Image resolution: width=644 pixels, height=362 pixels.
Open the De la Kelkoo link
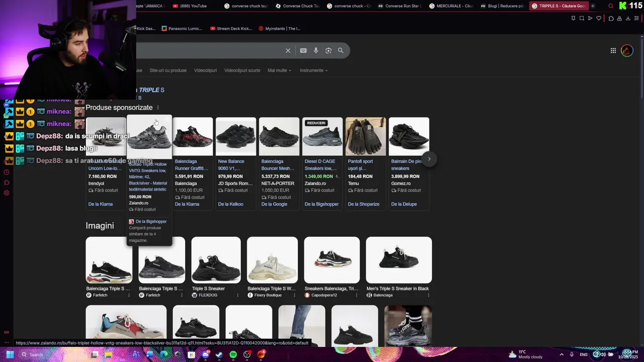[230, 204]
